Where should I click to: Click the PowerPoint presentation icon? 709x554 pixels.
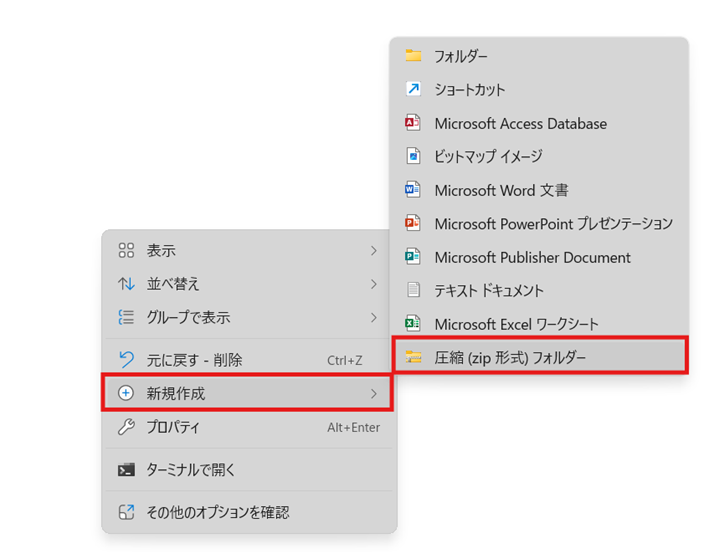click(413, 224)
